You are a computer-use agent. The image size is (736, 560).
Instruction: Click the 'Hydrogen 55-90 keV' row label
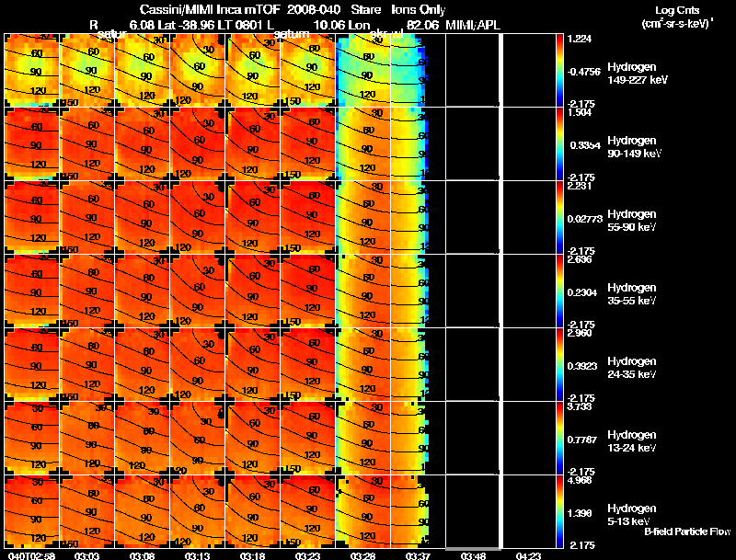pos(632,221)
